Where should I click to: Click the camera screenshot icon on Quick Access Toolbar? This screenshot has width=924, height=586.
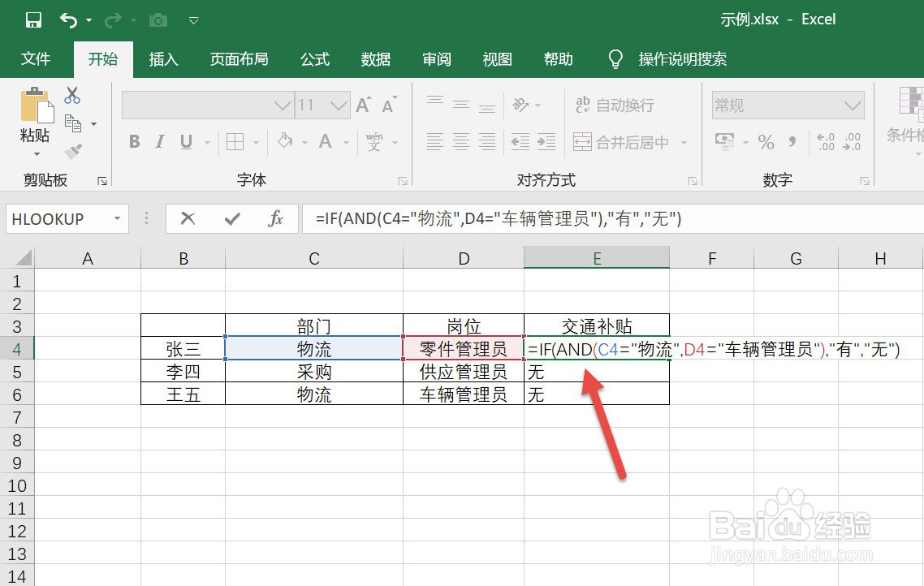158,19
